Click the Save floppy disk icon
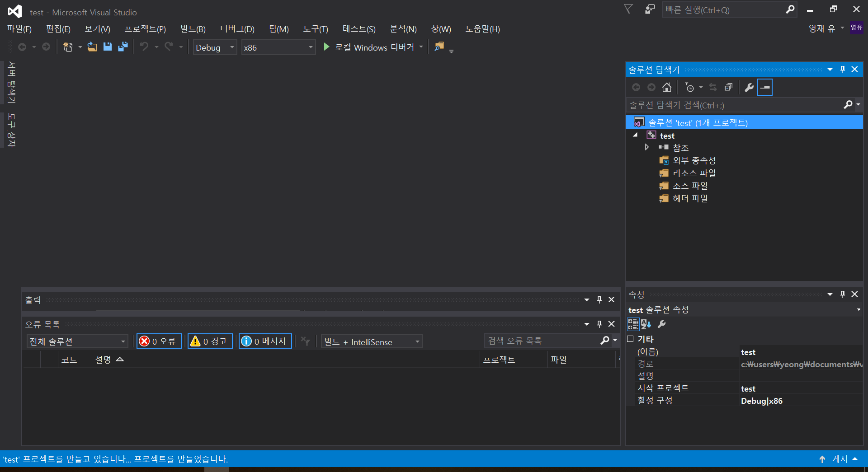The height and width of the screenshot is (472, 868). point(108,47)
